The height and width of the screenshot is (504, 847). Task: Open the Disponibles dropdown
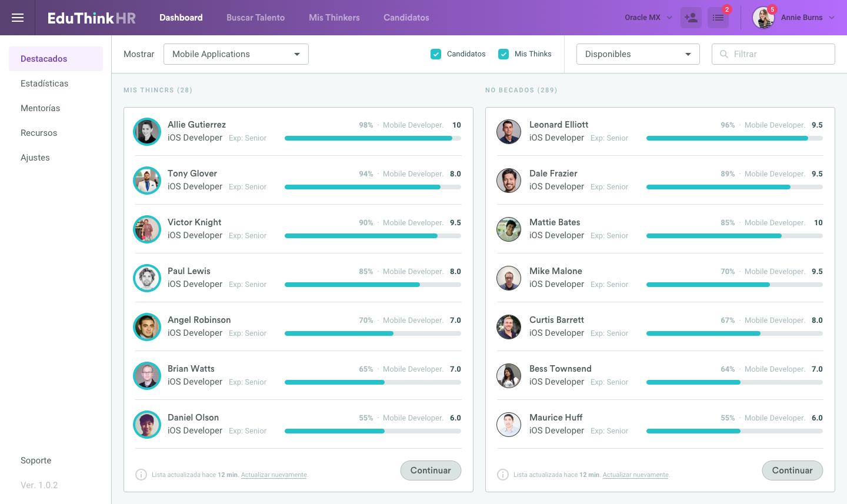[x=638, y=54]
